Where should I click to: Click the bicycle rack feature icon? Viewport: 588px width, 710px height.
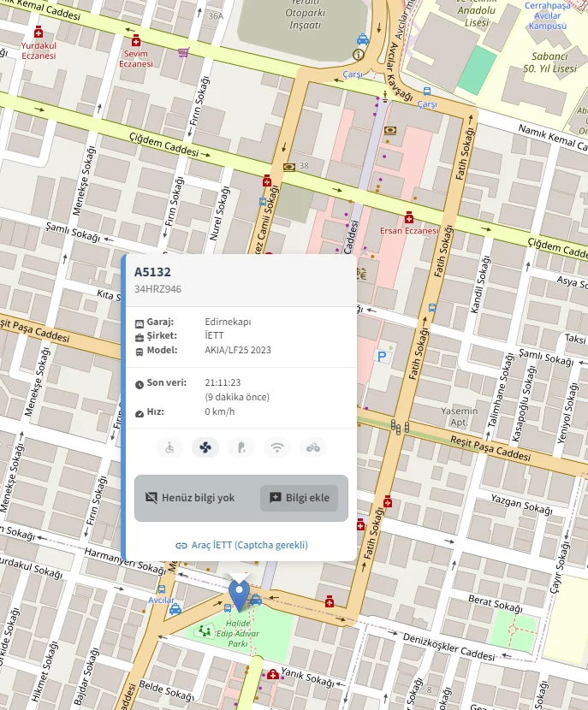pyautogui.click(x=313, y=447)
